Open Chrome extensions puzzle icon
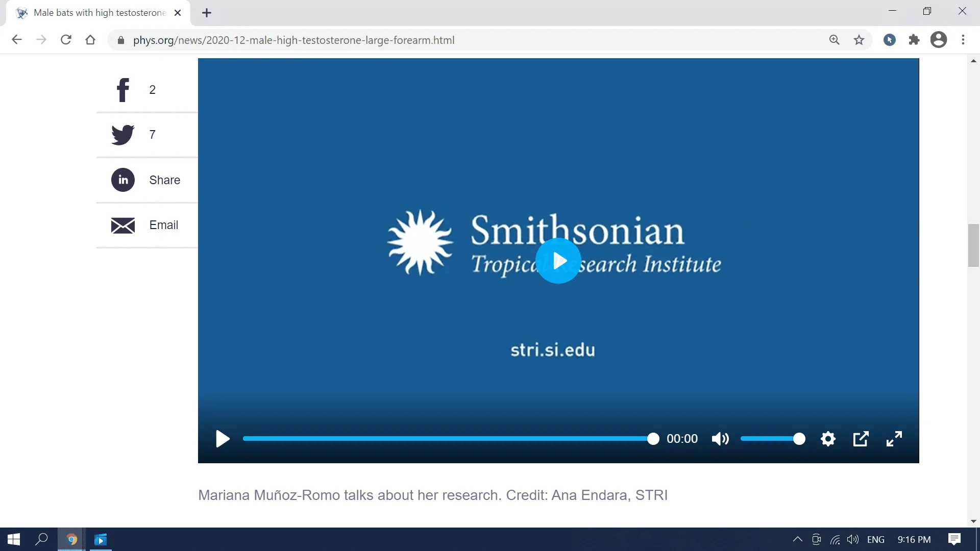The height and width of the screenshot is (551, 980). click(x=914, y=40)
